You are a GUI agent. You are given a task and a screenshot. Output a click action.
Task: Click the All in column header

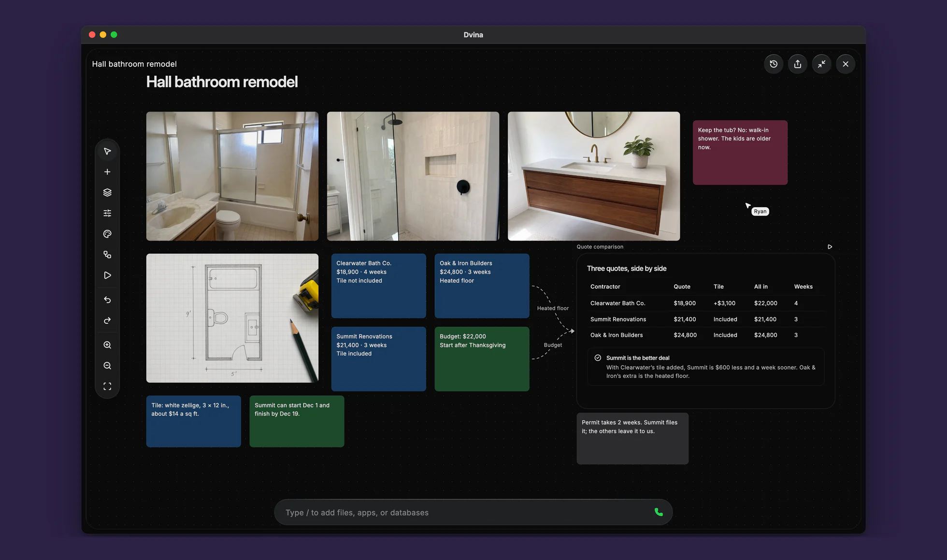tap(760, 287)
